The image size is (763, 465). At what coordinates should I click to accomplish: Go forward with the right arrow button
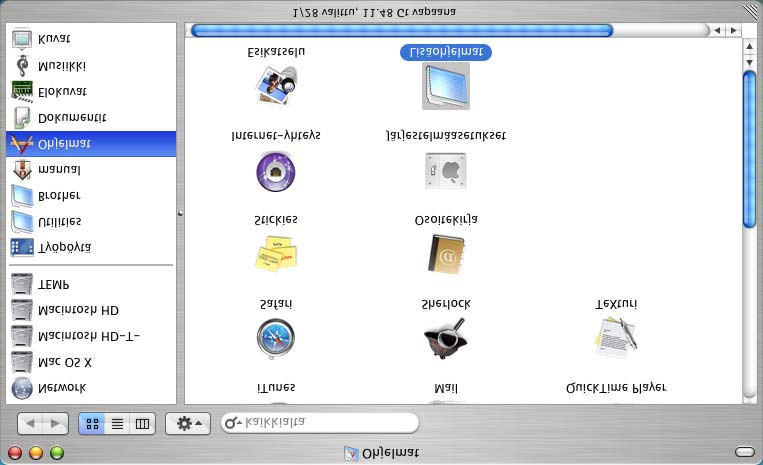(55, 424)
